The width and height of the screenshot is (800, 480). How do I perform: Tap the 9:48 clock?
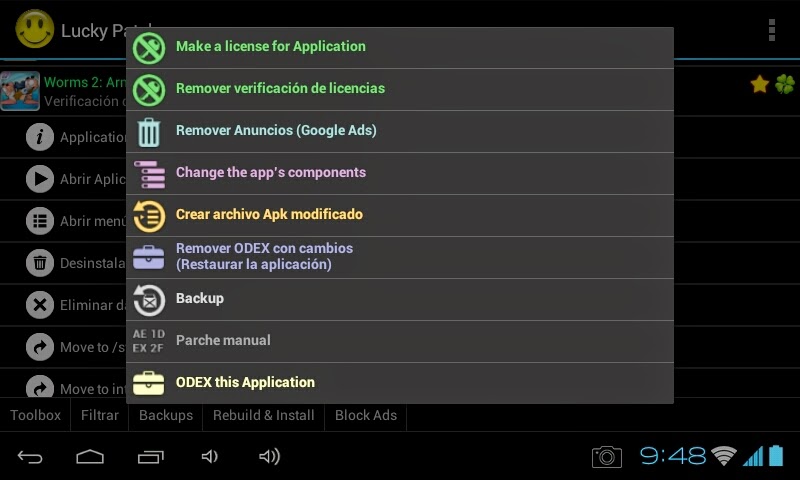click(x=673, y=456)
